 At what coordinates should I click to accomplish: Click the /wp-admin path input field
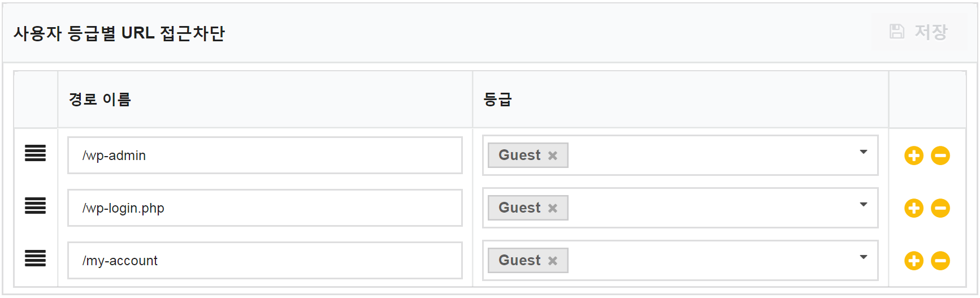click(265, 156)
